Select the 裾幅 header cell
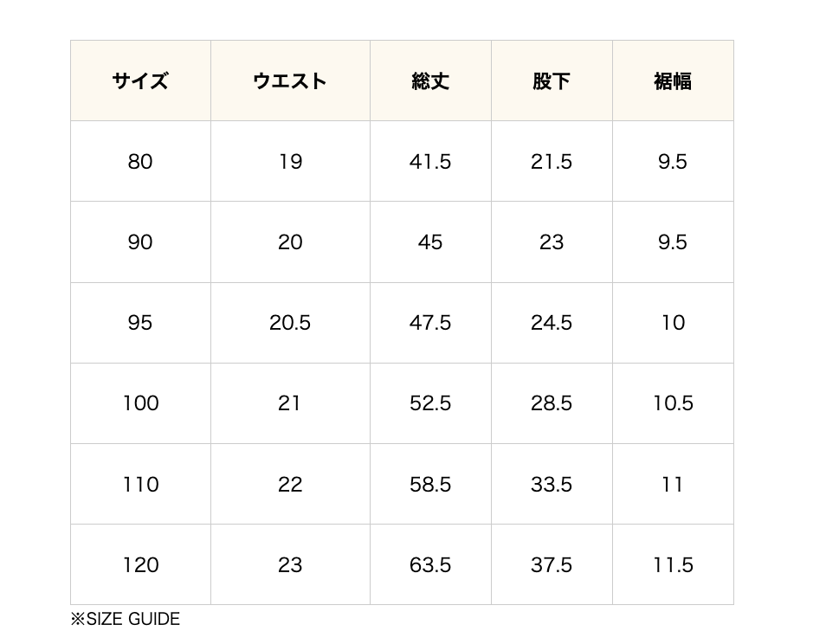826x644 pixels. [x=673, y=81]
